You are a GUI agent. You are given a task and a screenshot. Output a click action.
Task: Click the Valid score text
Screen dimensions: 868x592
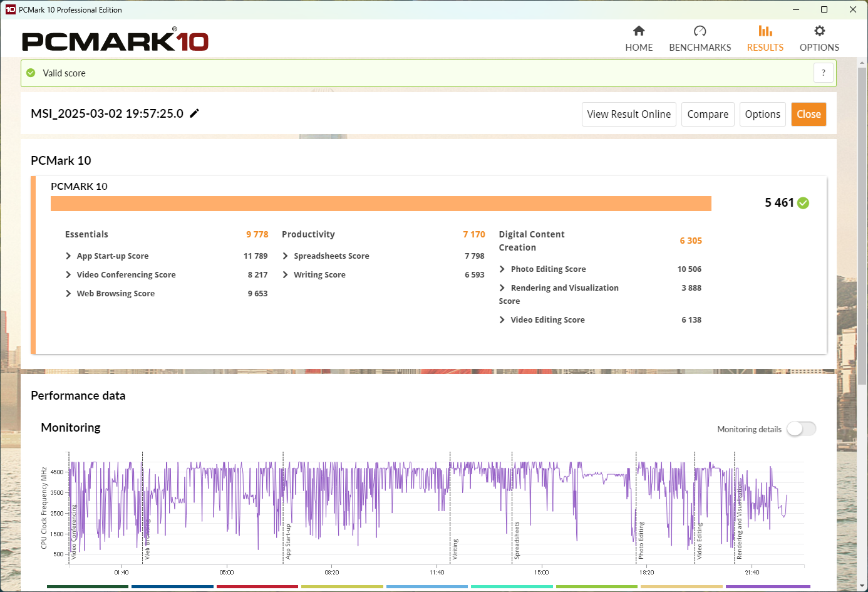tap(64, 73)
